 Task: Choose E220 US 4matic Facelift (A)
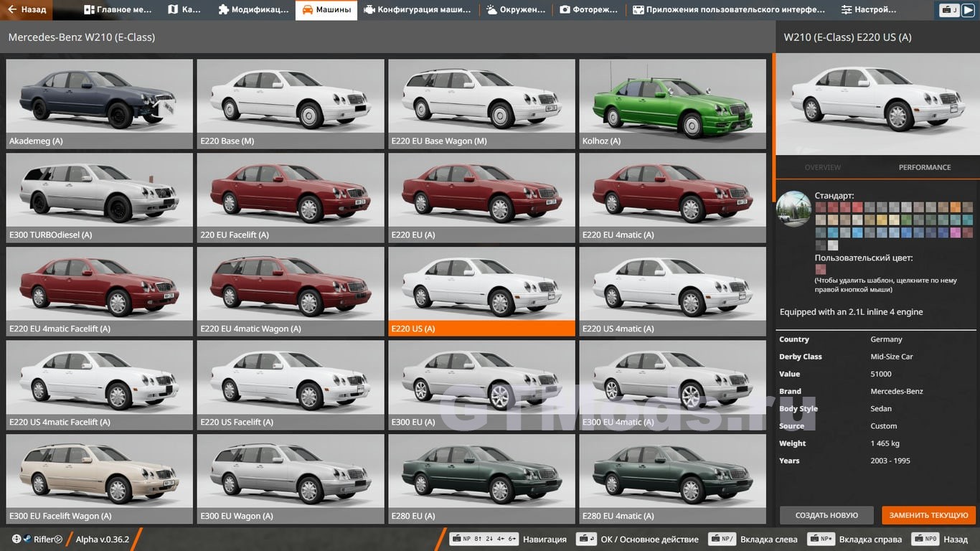pos(100,385)
